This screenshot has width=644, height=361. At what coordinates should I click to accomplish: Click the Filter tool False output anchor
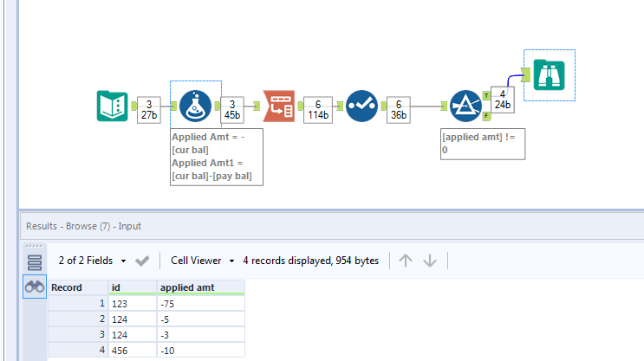coord(486,116)
